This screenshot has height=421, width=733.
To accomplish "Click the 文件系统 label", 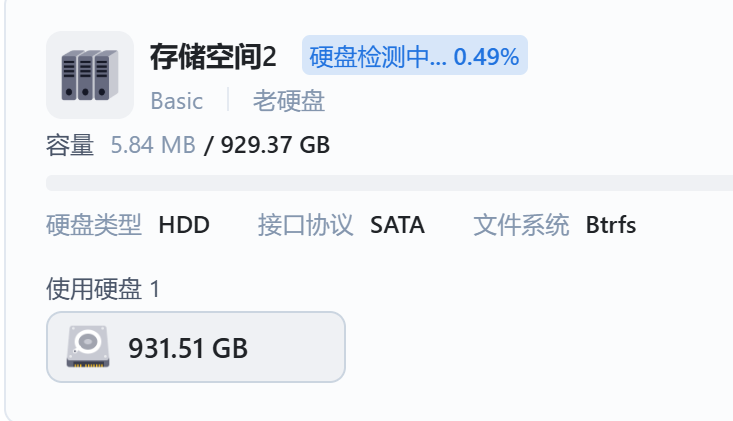I will (521, 225).
